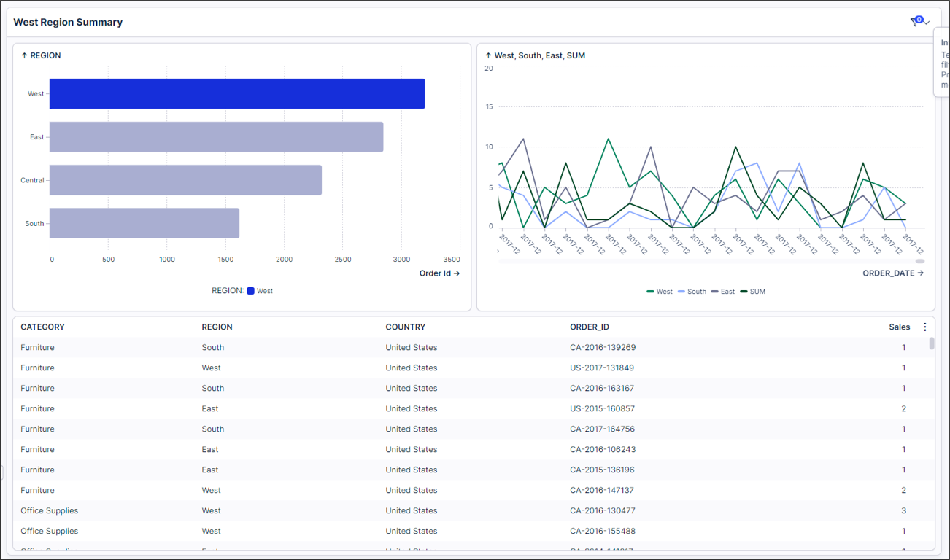Toggle the sort arrow on the West, South, East, SUM chart
Screen dimensions: 950x560
(x=488, y=55)
